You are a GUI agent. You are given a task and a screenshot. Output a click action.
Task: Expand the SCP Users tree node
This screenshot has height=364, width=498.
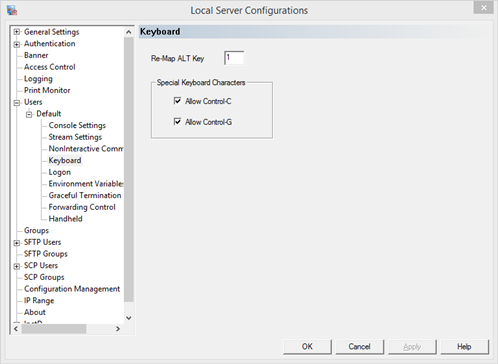tap(17, 266)
